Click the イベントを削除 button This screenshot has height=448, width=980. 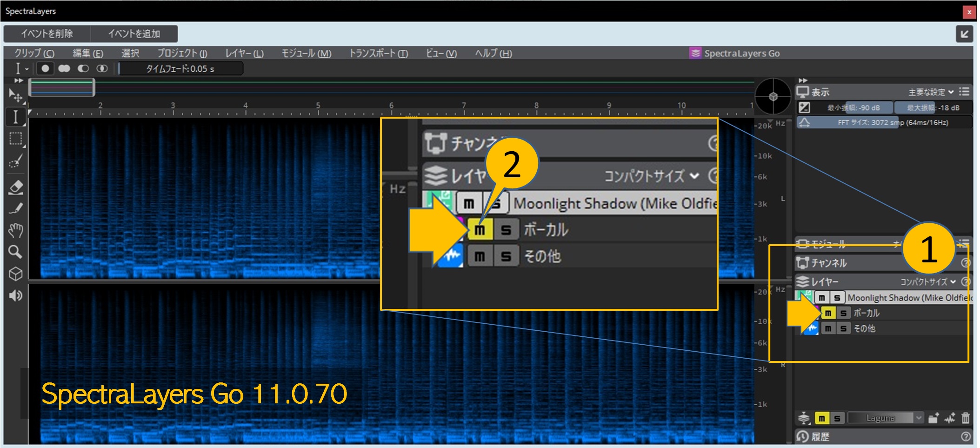coord(47,33)
